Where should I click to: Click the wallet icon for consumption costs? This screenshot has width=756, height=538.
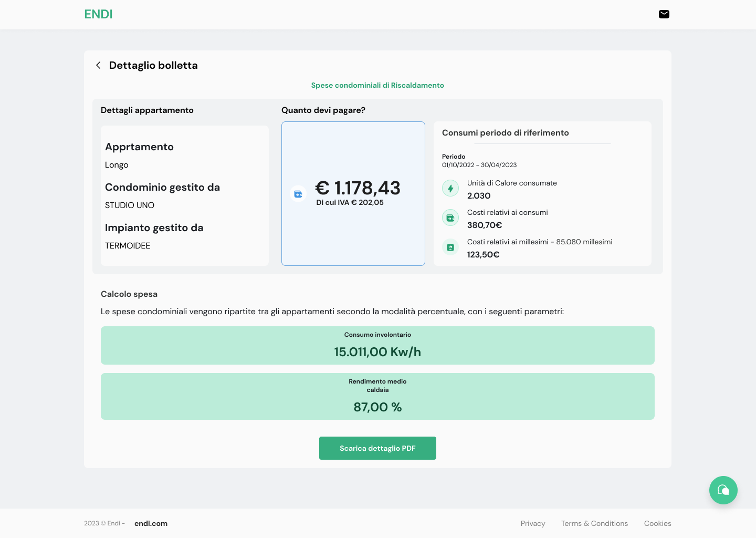(450, 218)
